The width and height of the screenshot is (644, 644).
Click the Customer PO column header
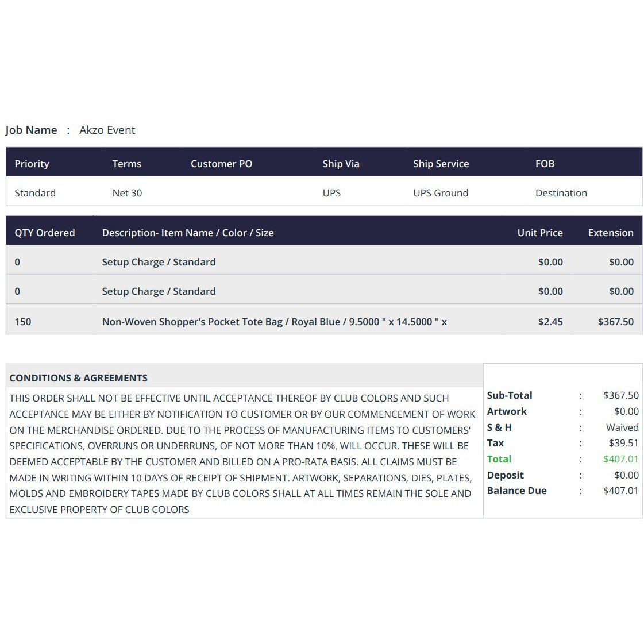221,164
